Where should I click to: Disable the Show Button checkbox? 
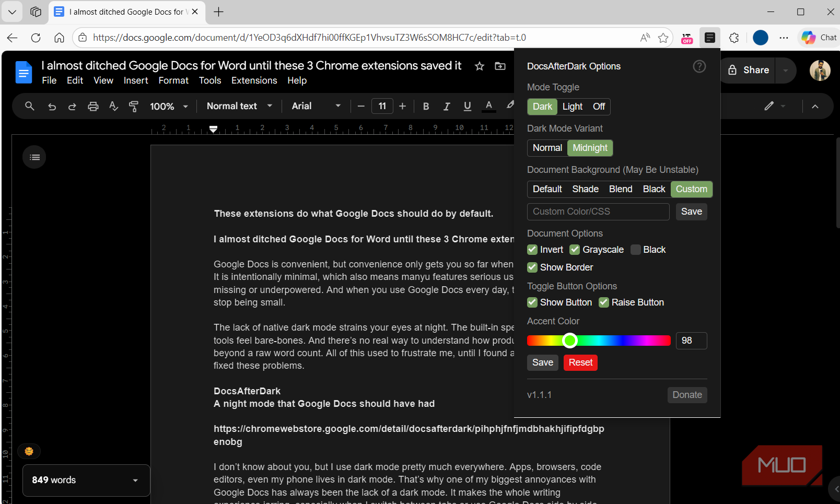(x=532, y=302)
